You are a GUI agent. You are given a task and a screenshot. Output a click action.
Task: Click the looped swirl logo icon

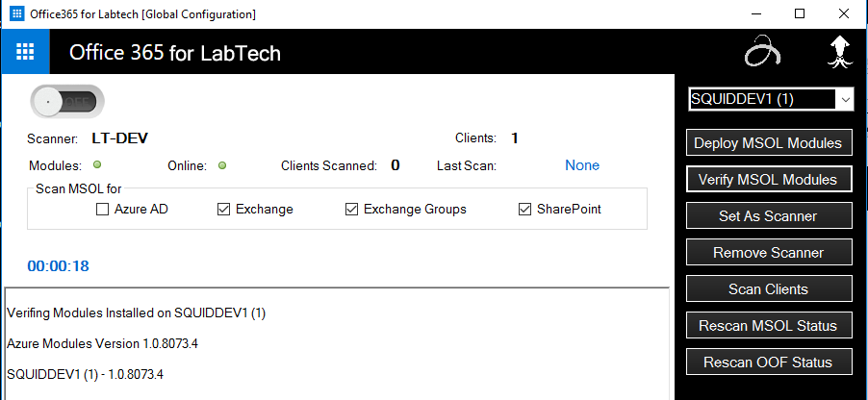[x=762, y=50]
